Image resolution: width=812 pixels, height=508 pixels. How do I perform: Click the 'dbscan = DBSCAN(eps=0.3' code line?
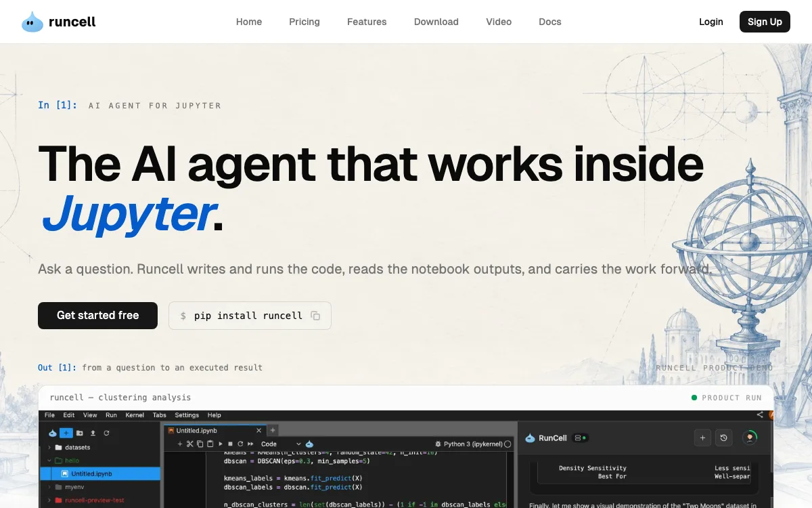297,461
